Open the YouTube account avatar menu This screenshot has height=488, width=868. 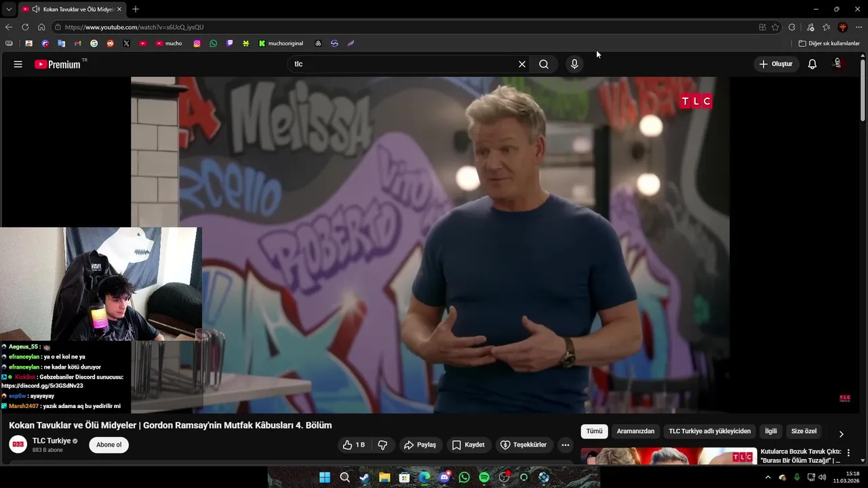point(838,64)
